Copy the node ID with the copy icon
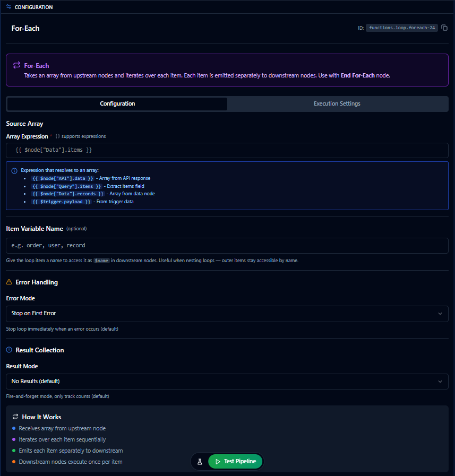Viewport: 455px width, 476px height. pyautogui.click(x=444, y=28)
